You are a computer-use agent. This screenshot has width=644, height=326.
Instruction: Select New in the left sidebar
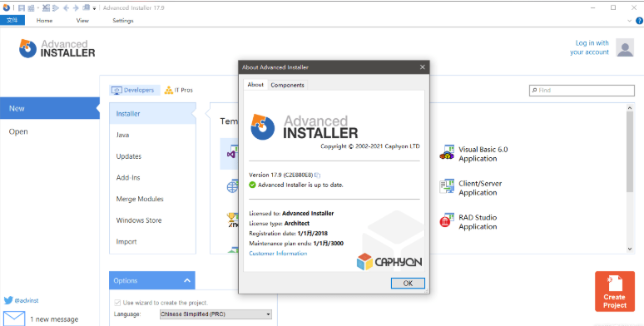(x=50, y=108)
